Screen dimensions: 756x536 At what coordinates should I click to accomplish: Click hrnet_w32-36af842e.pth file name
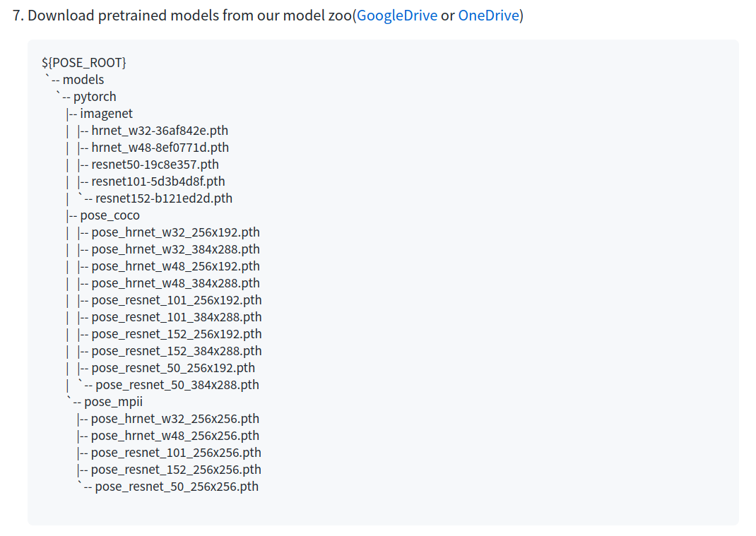coord(160,131)
